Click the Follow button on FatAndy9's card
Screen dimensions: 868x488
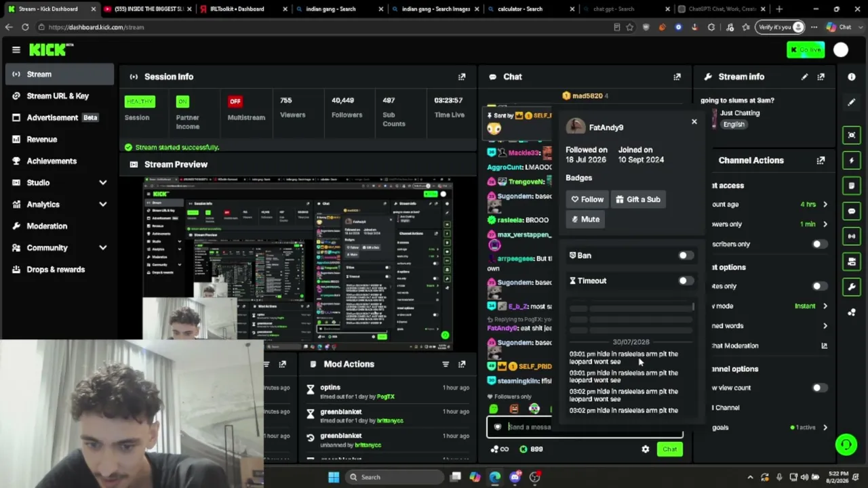pyautogui.click(x=587, y=199)
